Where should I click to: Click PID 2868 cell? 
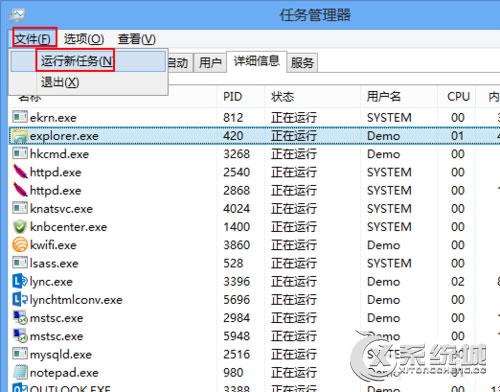(237, 190)
